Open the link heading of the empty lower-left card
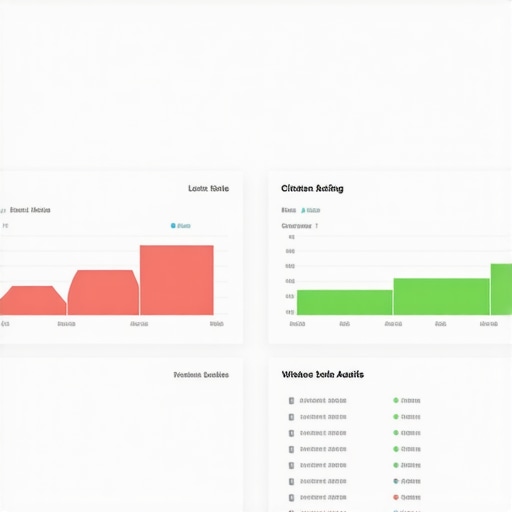Viewport: 512px width, 512px height. (x=201, y=375)
